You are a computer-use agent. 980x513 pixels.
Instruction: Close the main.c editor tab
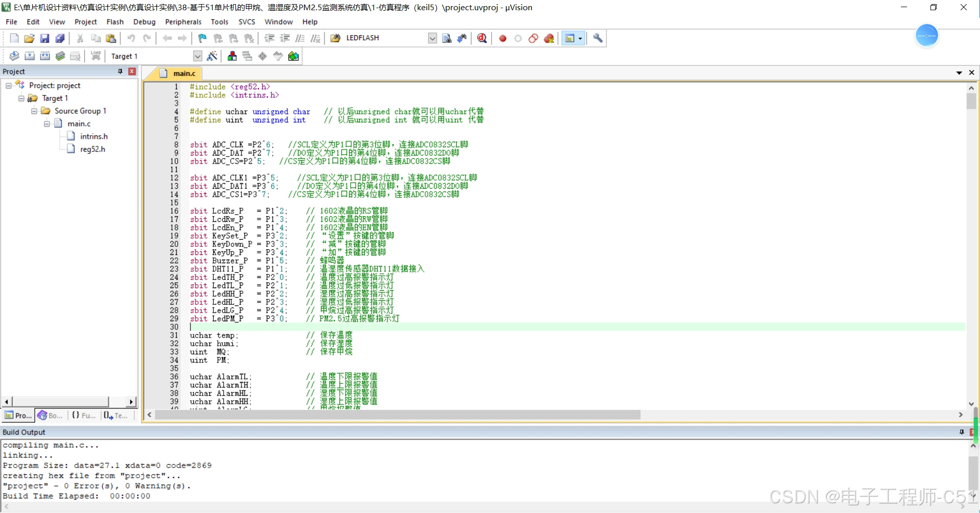tap(972, 73)
